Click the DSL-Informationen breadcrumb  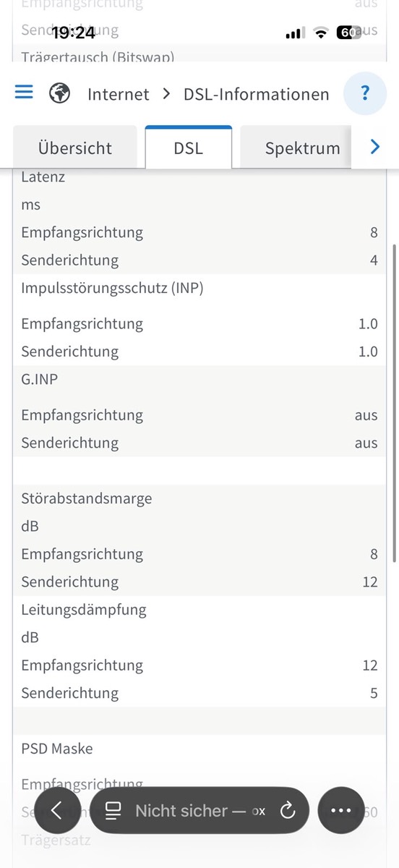pos(257,94)
